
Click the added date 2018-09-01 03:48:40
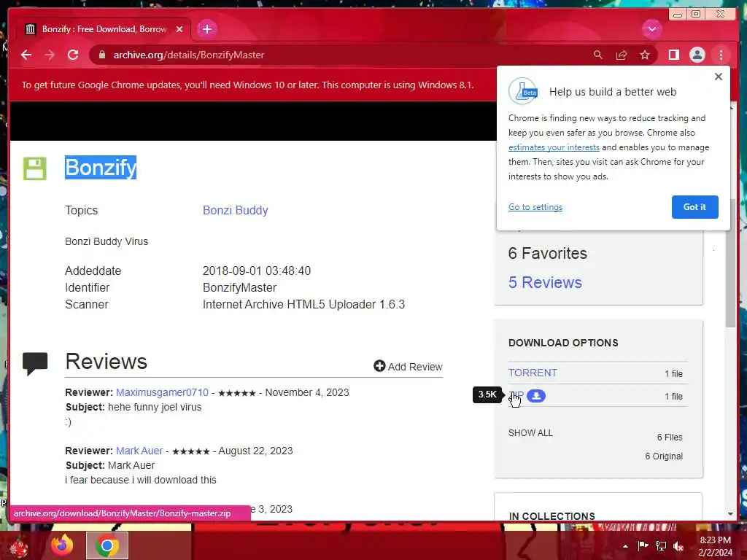point(256,271)
